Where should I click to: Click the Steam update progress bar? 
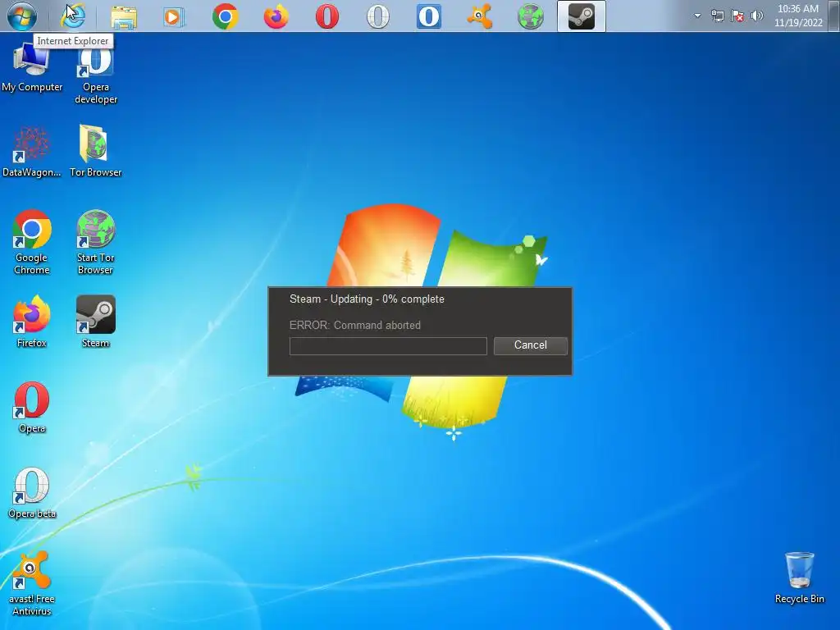click(388, 346)
